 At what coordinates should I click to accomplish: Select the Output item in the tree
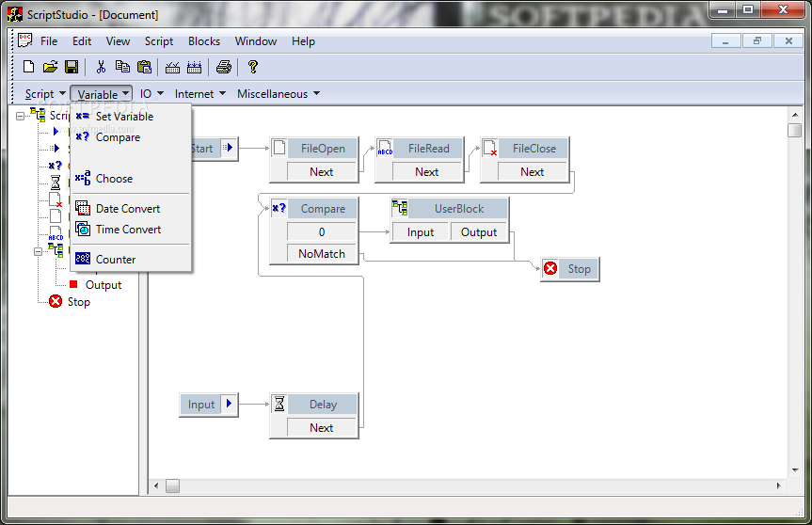(x=103, y=285)
